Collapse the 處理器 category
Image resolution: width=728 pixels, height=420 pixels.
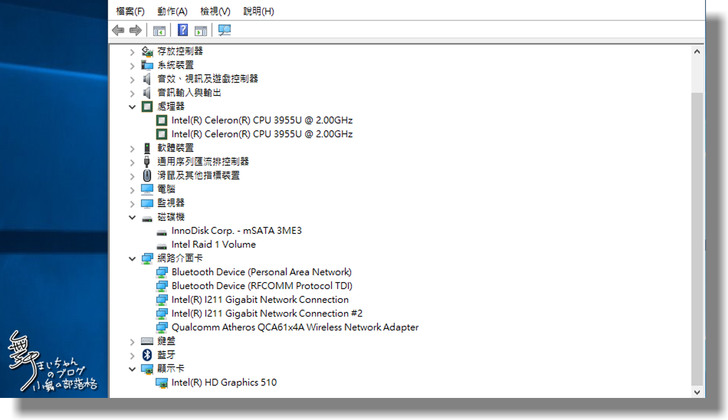132,107
